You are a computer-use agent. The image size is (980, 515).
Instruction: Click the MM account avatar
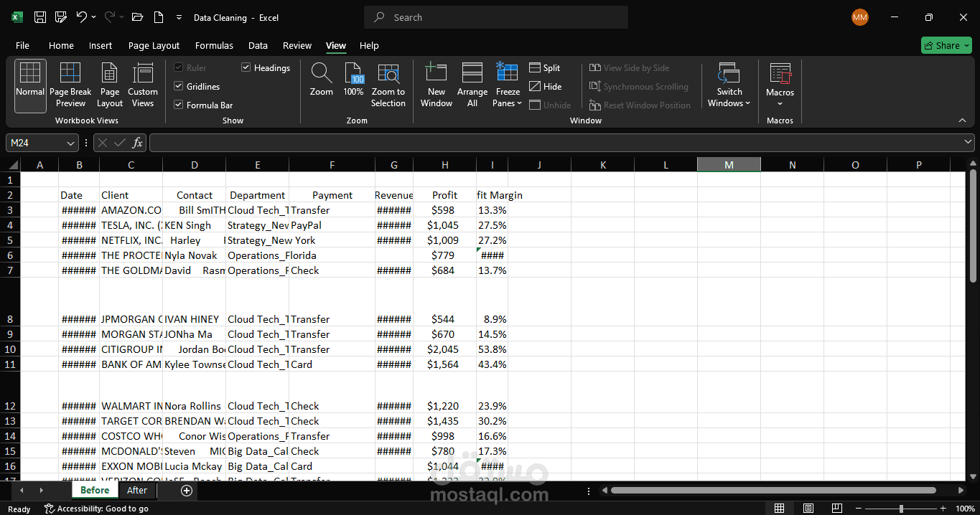pyautogui.click(x=859, y=17)
